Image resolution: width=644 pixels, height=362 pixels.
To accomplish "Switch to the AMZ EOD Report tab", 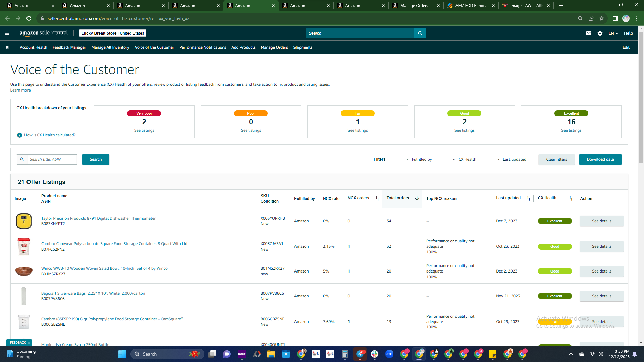I will (x=471, y=6).
